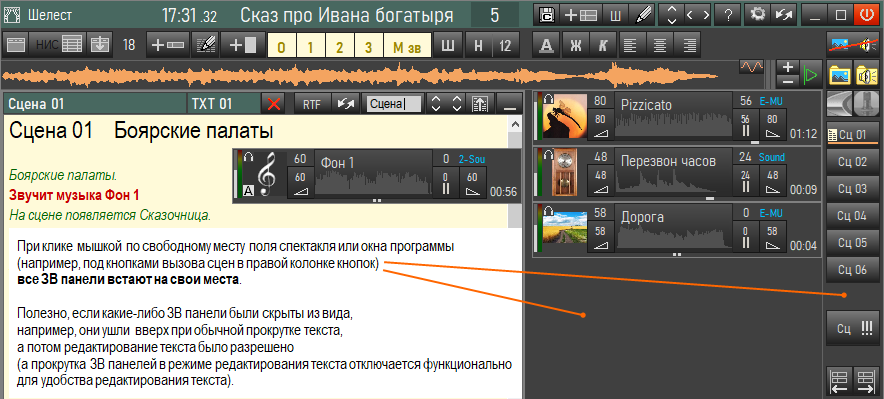Viewport: 884px width, 399px height.
Task: Select the yellow sound level 2 tab
Action: (339, 46)
